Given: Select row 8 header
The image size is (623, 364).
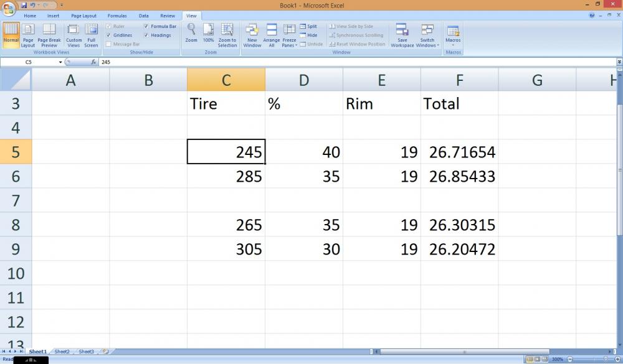Looking at the screenshot, I should pyautogui.click(x=16, y=225).
